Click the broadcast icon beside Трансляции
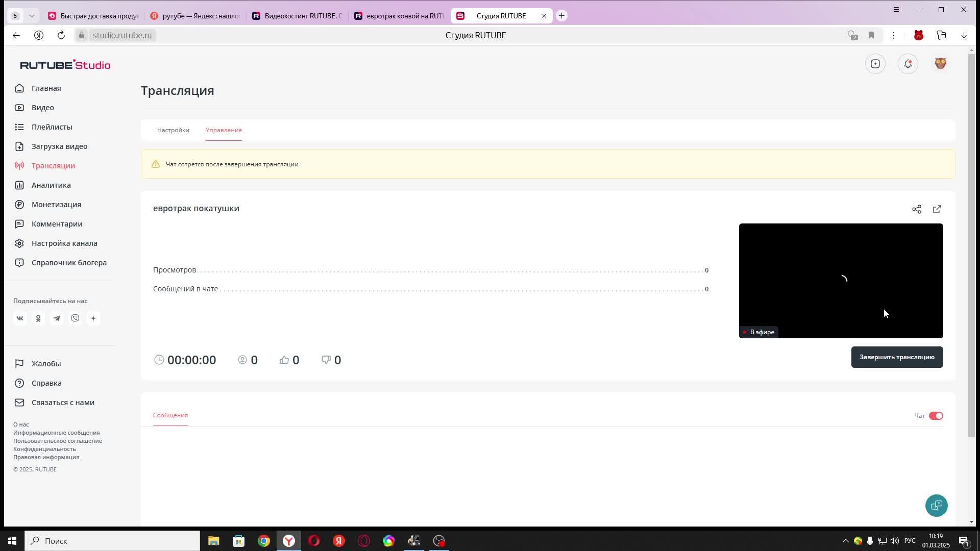 [19, 166]
